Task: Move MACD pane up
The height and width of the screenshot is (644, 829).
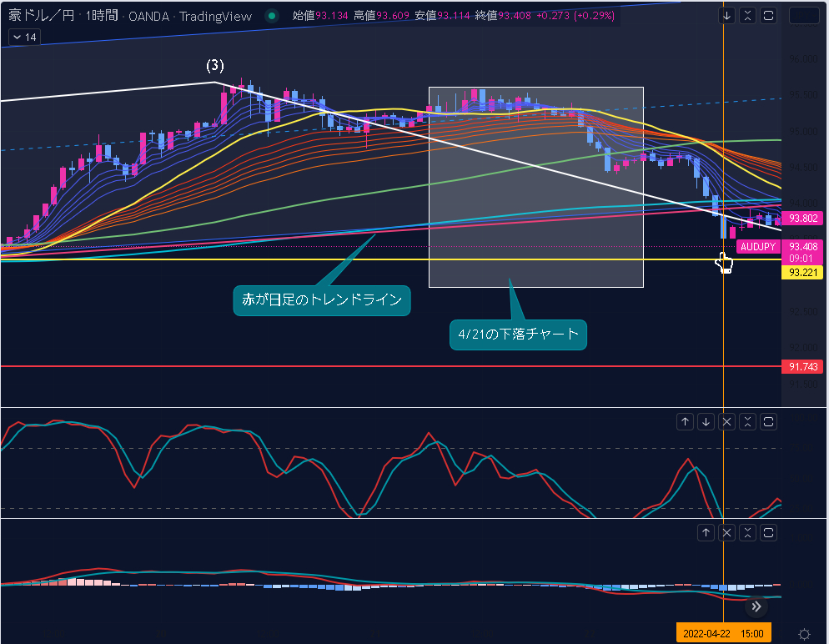Action: coord(706,532)
